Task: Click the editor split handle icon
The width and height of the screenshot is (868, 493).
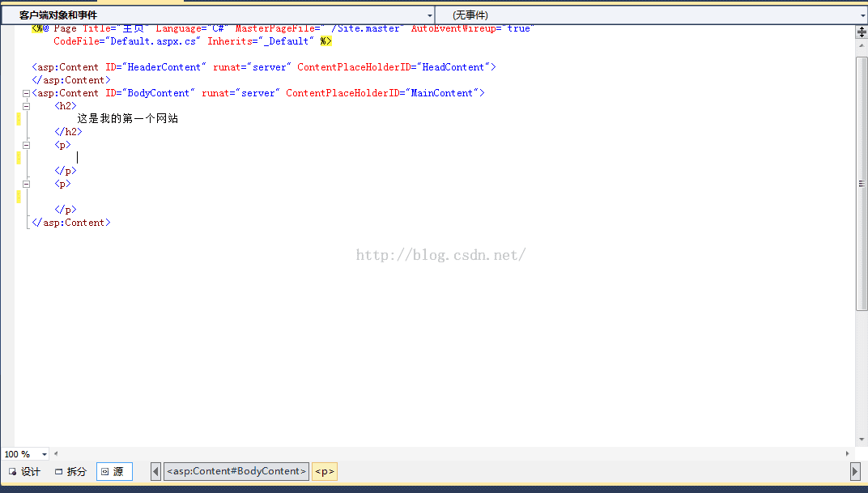Action: [x=862, y=32]
